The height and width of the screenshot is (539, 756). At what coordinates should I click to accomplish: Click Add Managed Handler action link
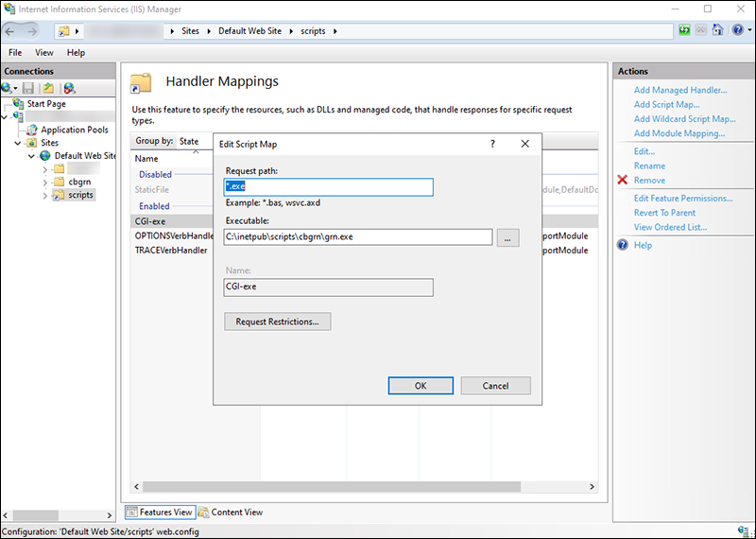[680, 90]
